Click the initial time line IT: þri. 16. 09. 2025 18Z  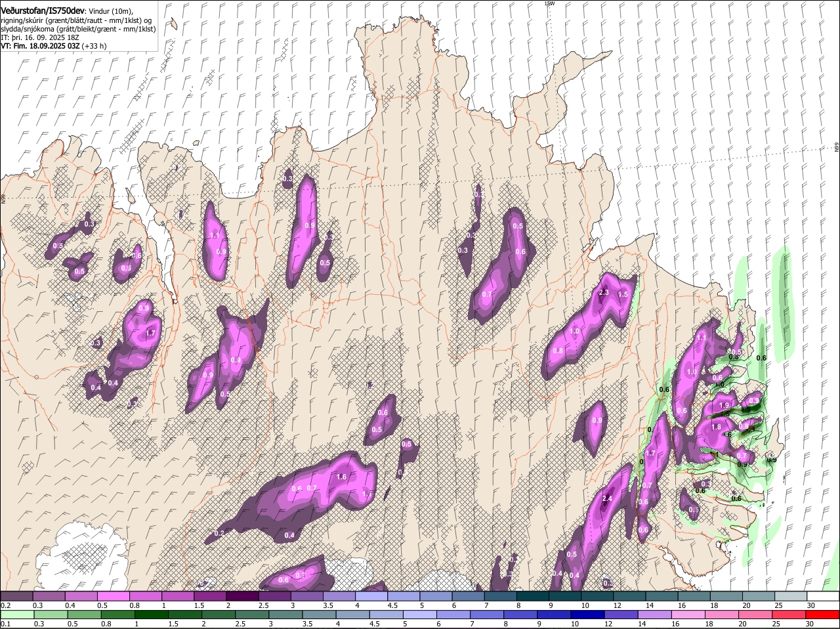[x=40, y=37]
